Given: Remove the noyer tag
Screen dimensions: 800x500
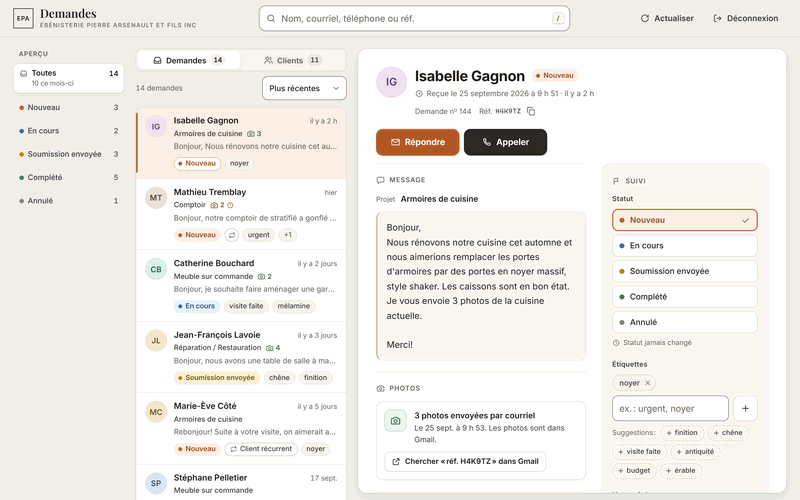Looking at the screenshot, I should 647,383.
